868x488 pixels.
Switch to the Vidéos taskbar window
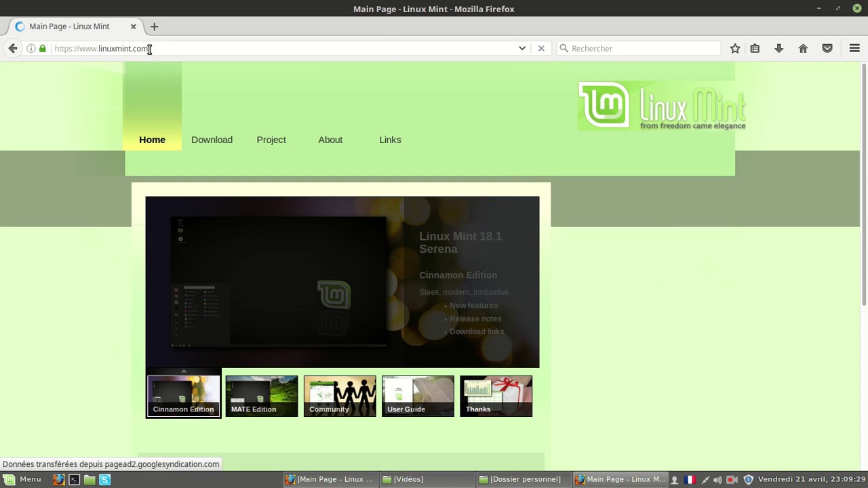(427, 479)
